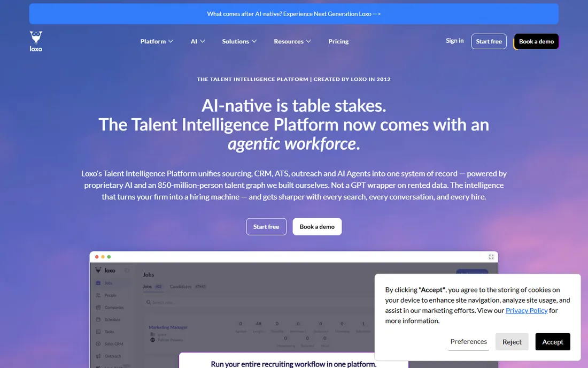Click the 'agentic workforce.' italic headline text
The height and width of the screenshot is (368, 588).
click(293, 144)
